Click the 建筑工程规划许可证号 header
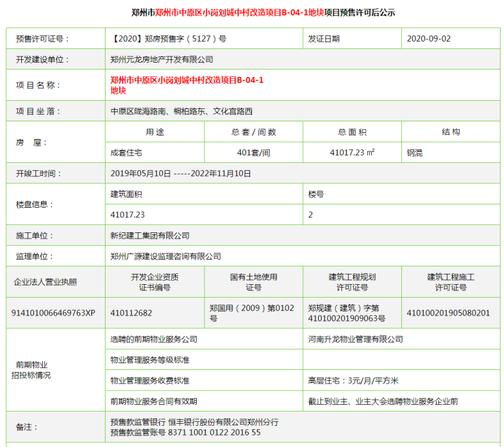504x447 pixels. tap(352, 282)
